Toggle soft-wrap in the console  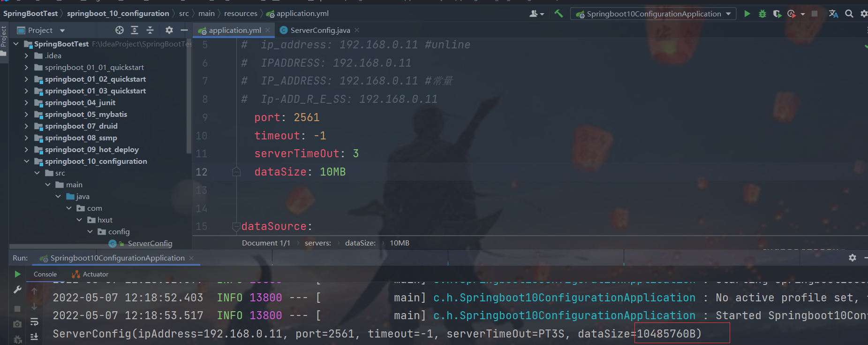pos(34,322)
